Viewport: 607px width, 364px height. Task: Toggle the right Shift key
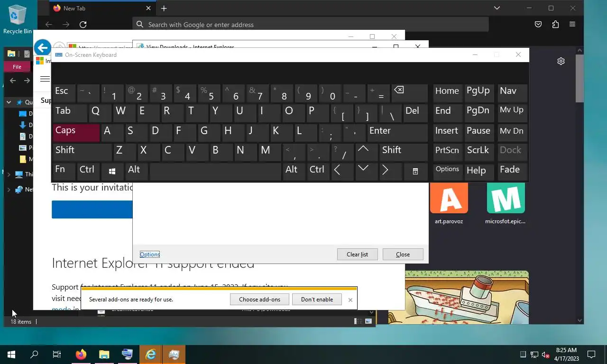coord(404,152)
